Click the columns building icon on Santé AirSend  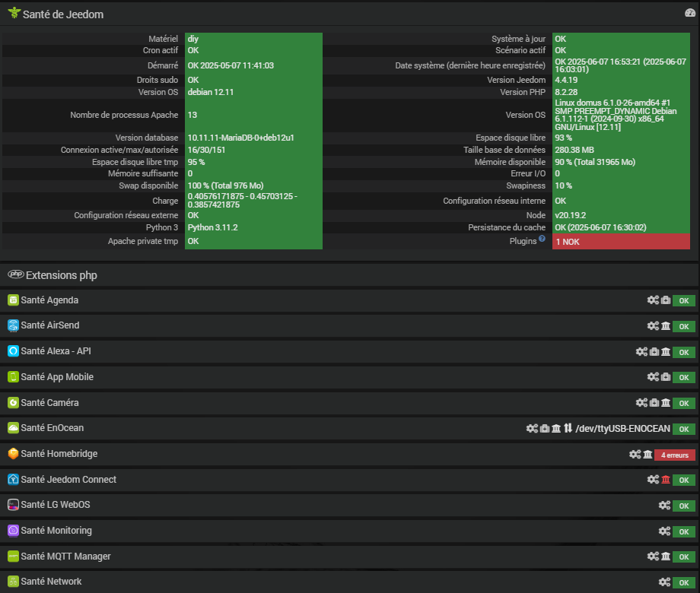pos(666,326)
